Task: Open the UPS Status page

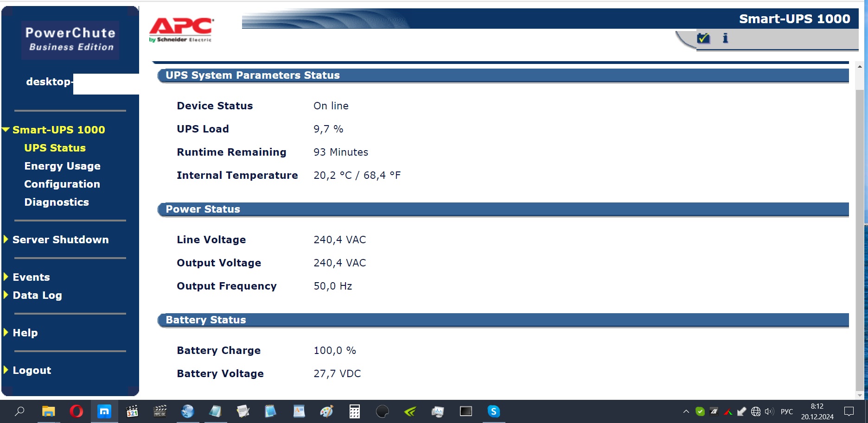Action: point(55,148)
